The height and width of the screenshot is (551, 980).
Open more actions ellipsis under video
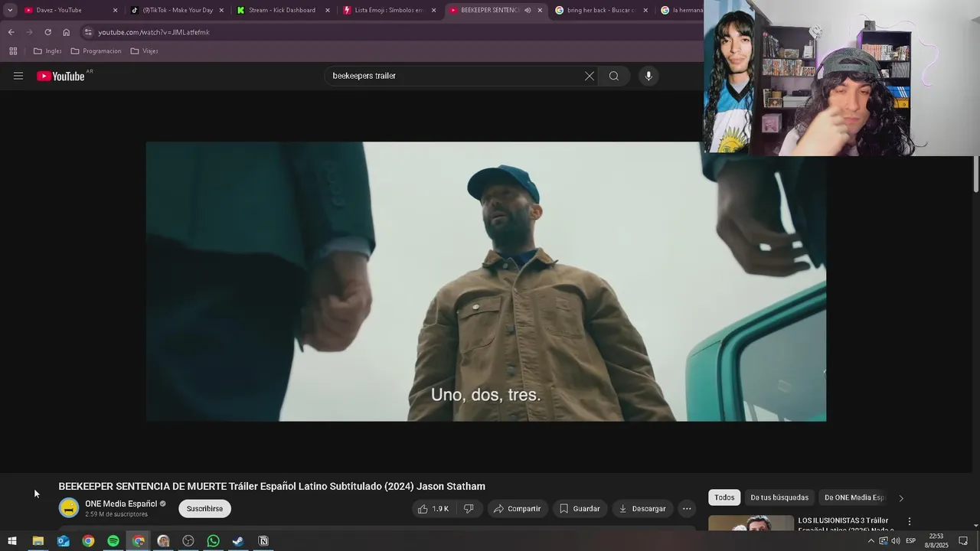687,508
